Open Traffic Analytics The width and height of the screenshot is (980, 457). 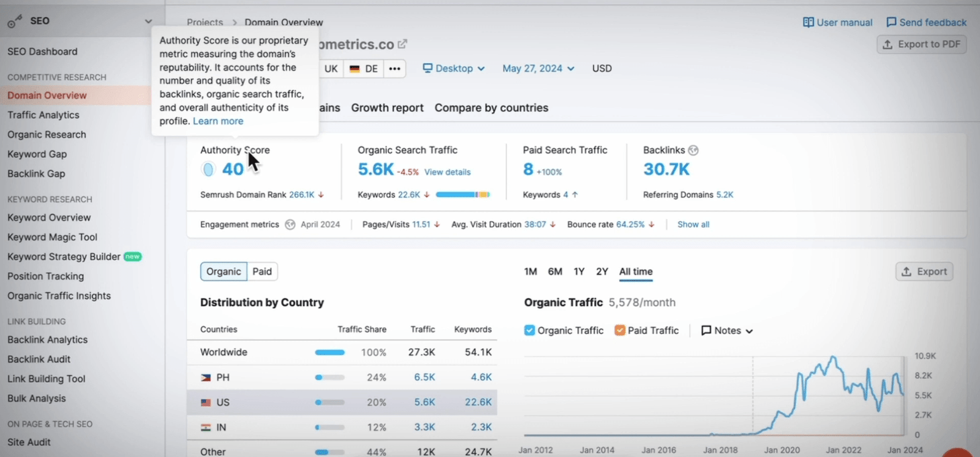tap(43, 115)
